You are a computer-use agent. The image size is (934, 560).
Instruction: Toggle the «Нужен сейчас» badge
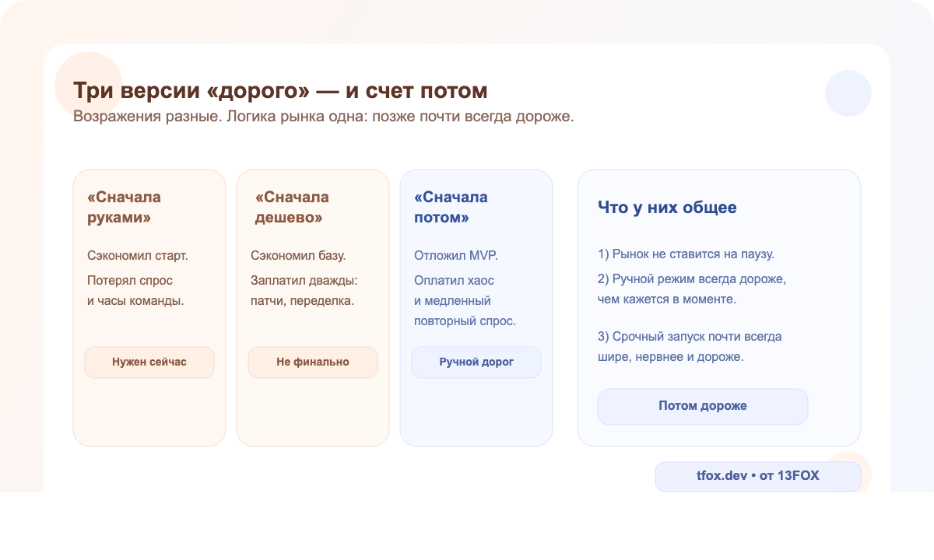(x=149, y=362)
